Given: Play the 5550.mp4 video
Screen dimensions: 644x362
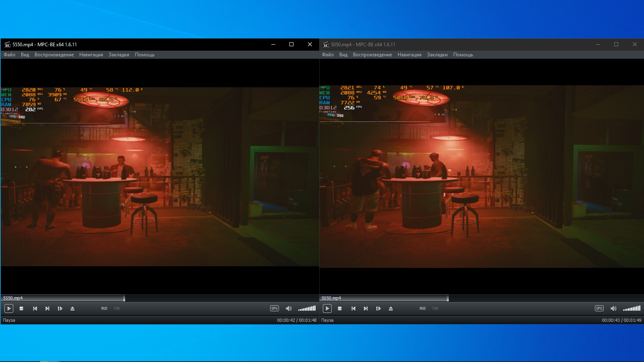Looking at the screenshot, I should tap(9, 309).
